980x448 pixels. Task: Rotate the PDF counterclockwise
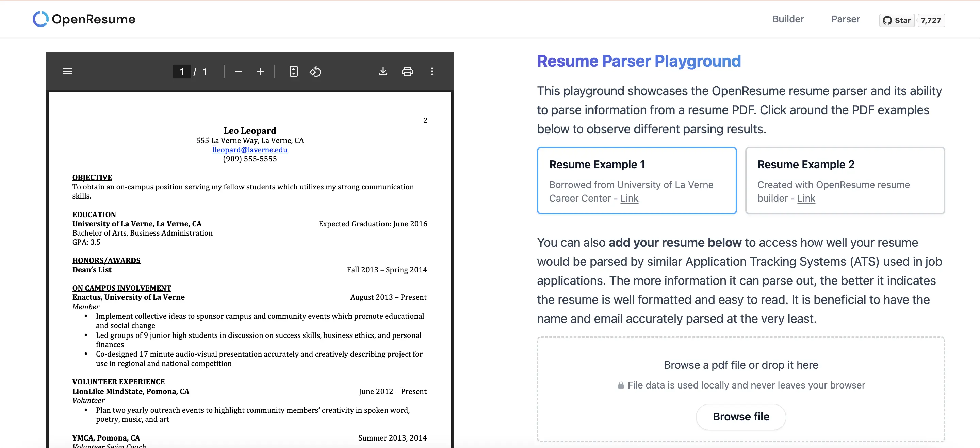click(x=315, y=71)
